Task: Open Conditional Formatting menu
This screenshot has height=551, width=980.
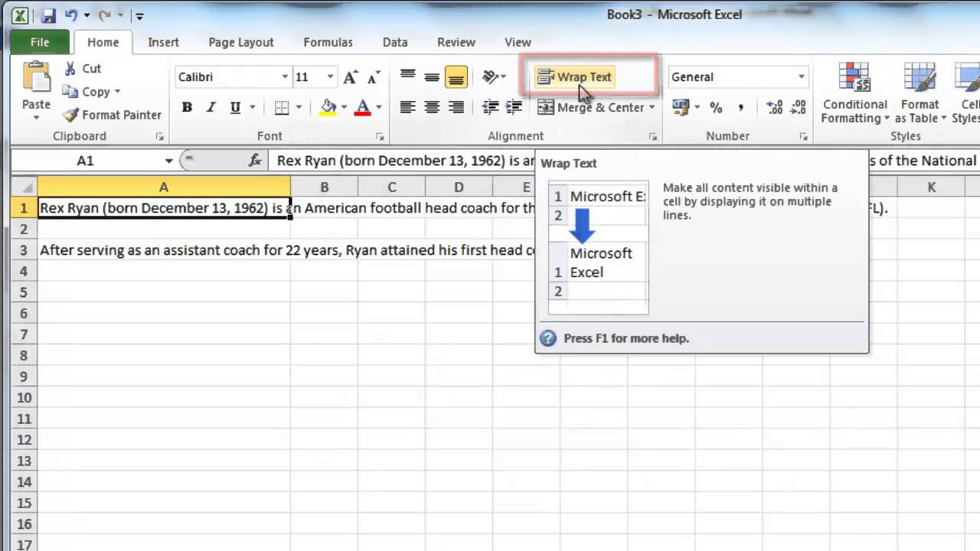Action: coord(854,93)
